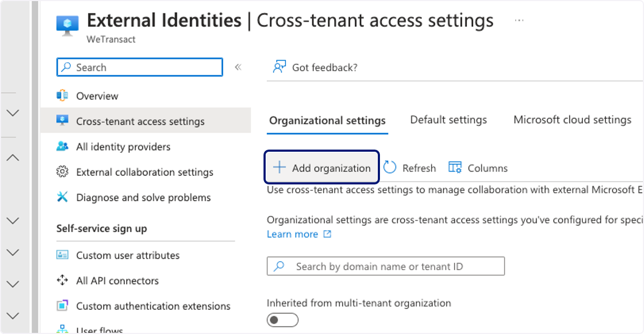
Task: Click the magnifier icon in the sidebar search
Action: click(67, 68)
